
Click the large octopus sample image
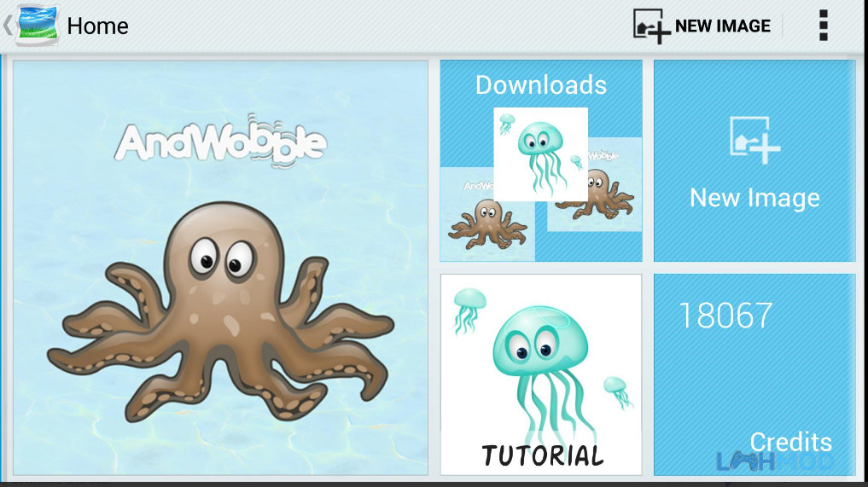coord(220,267)
